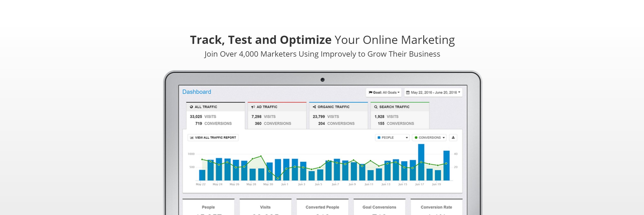Click the megaphone icon in Ad Traffic
Image resolution: width=644 pixels, height=215 pixels.
pyautogui.click(x=253, y=107)
